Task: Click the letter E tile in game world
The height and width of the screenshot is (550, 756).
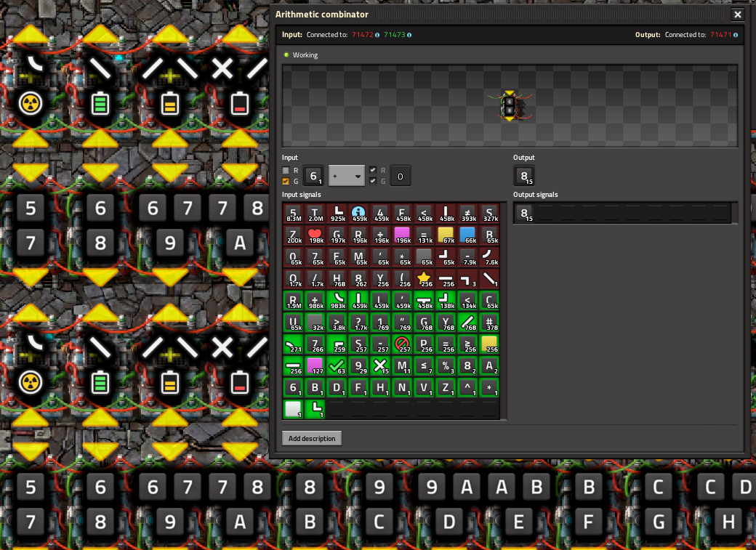Action: 519,522
